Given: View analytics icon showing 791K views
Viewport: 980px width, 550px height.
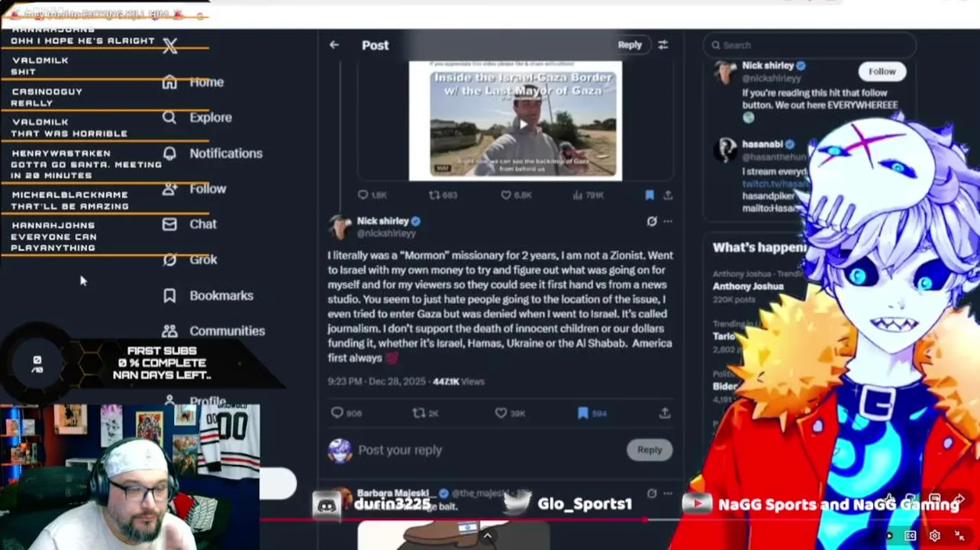Looking at the screenshot, I should tap(577, 196).
